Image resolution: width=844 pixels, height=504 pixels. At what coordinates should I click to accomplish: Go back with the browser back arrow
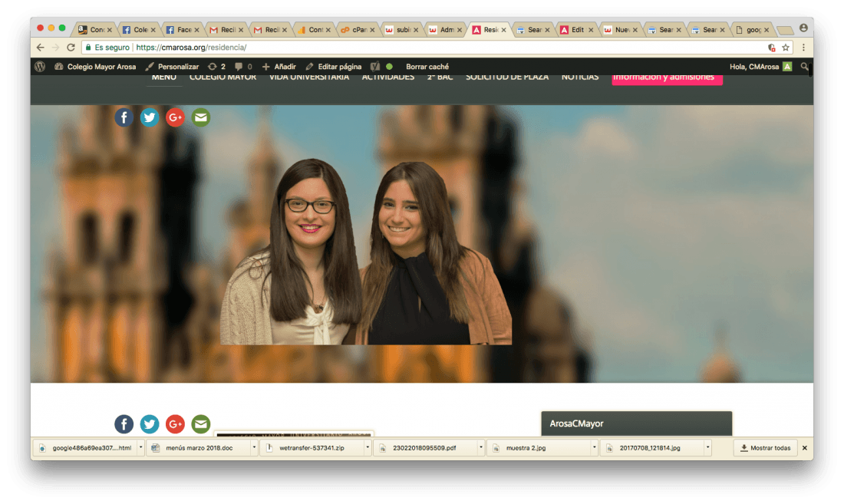click(x=41, y=48)
